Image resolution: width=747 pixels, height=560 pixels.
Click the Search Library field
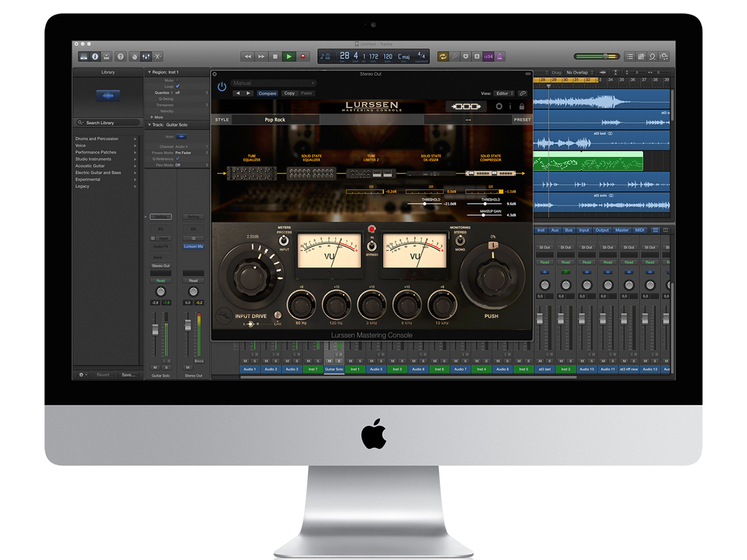coord(108,123)
